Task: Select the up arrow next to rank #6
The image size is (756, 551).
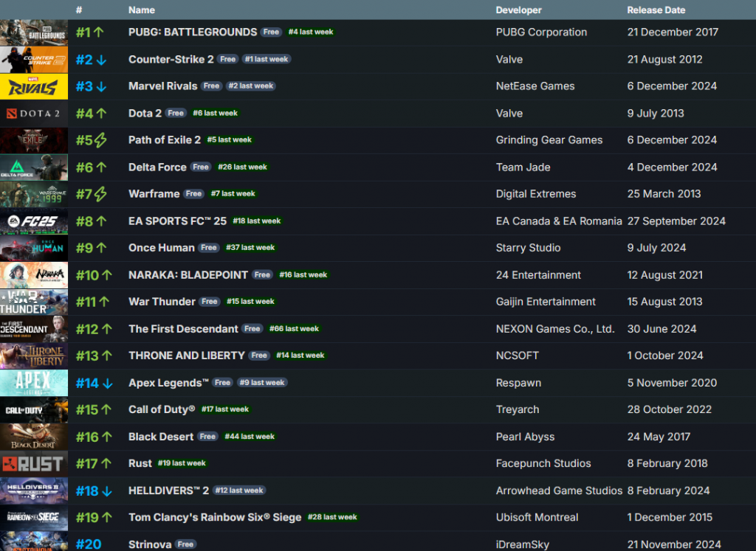Action: (x=101, y=167)
